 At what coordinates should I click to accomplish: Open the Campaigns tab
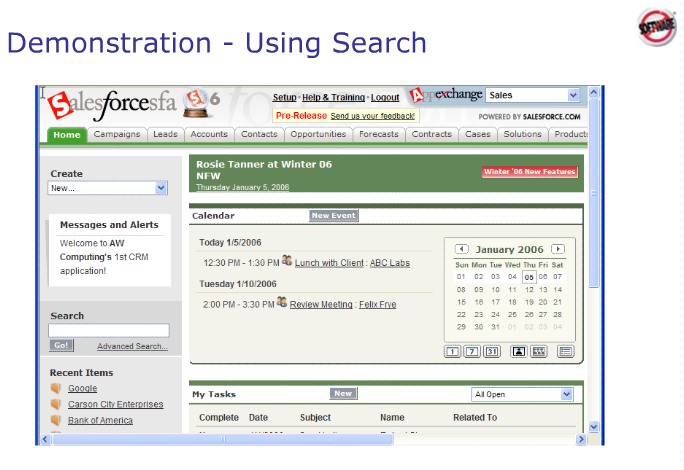click(117, 134)
